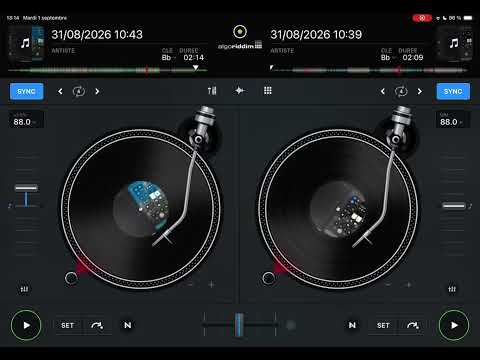Click the crossfader handle
The height and width of the screenshot is (360, 480).
(239, 325)
